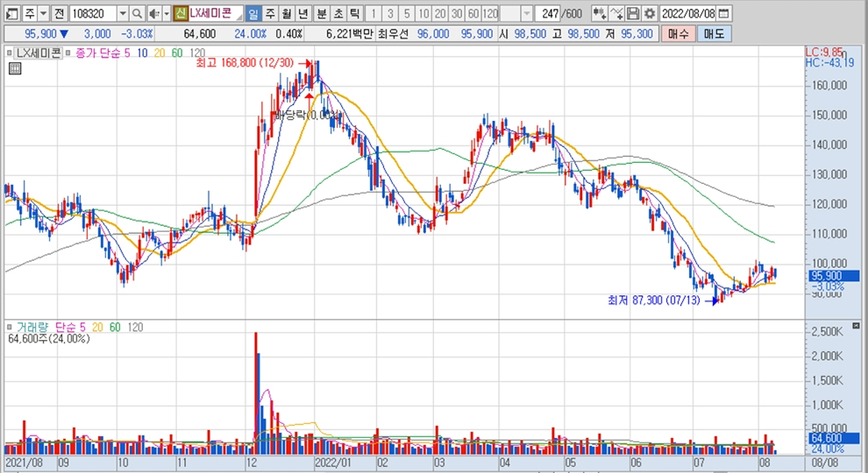The width and height of the screenshot is (868, 473).
Task: Click the 종가 단순 moving average legend
Action: coord(96,53)
